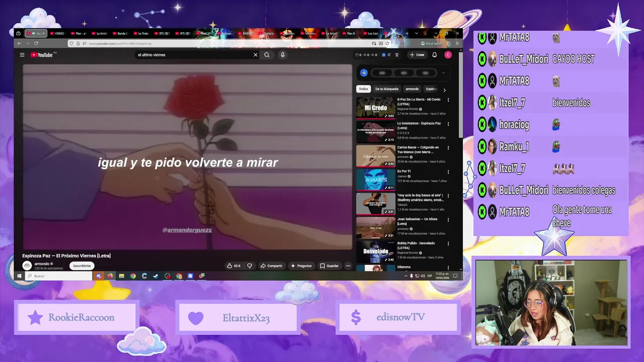Open options for Joan Sebastian video
Screen dimensions: 644x362
[x=448, y=220]
